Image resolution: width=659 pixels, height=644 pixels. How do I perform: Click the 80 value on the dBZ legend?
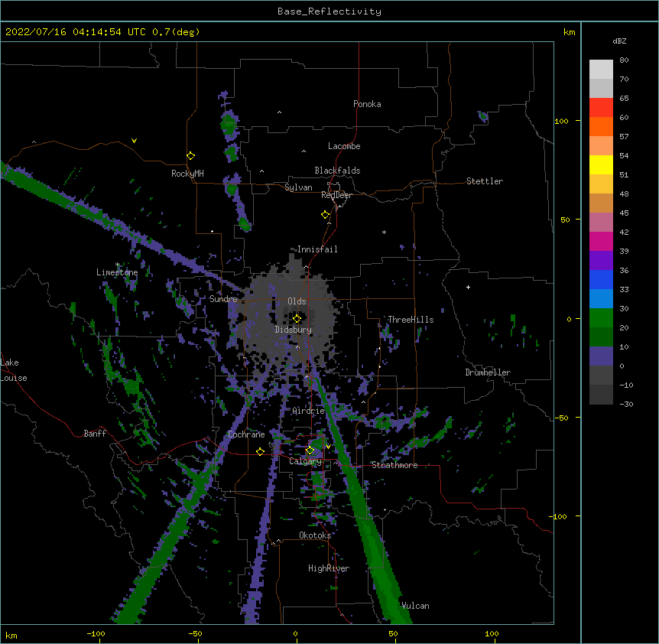[624, 60]
